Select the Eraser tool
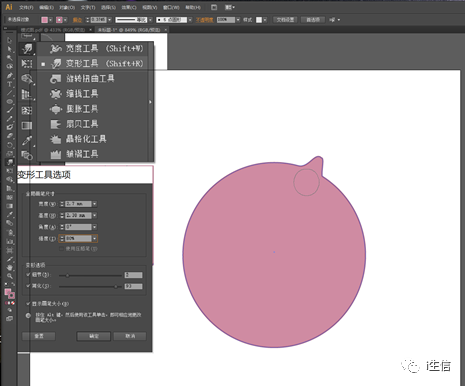 10,136
